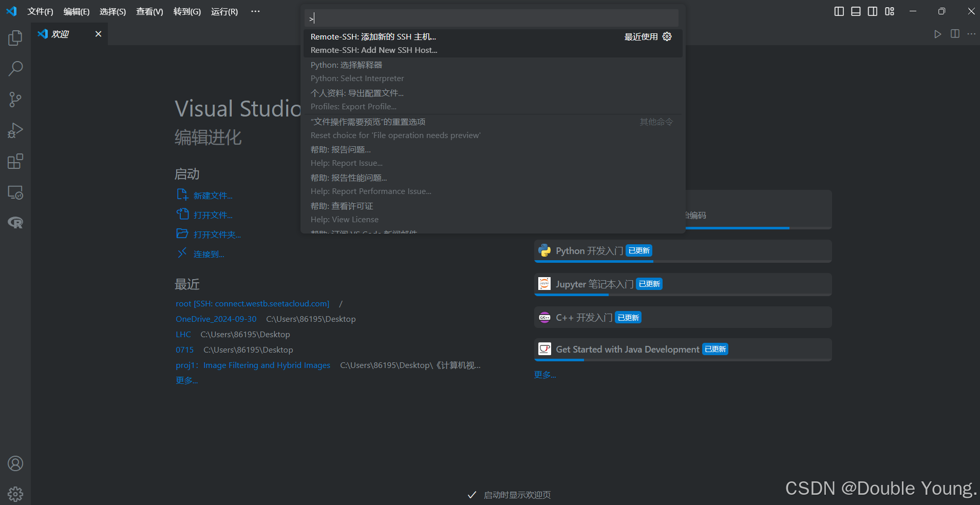Click the command palette input field

[492, 18]
